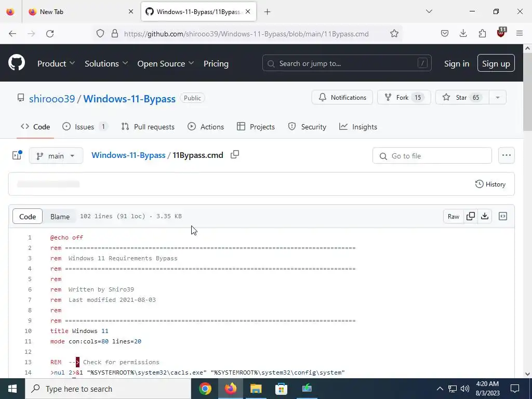This screenshot has height=399, width=532.
Task: Click the Pricing link
Action: (x=216, y=63)
